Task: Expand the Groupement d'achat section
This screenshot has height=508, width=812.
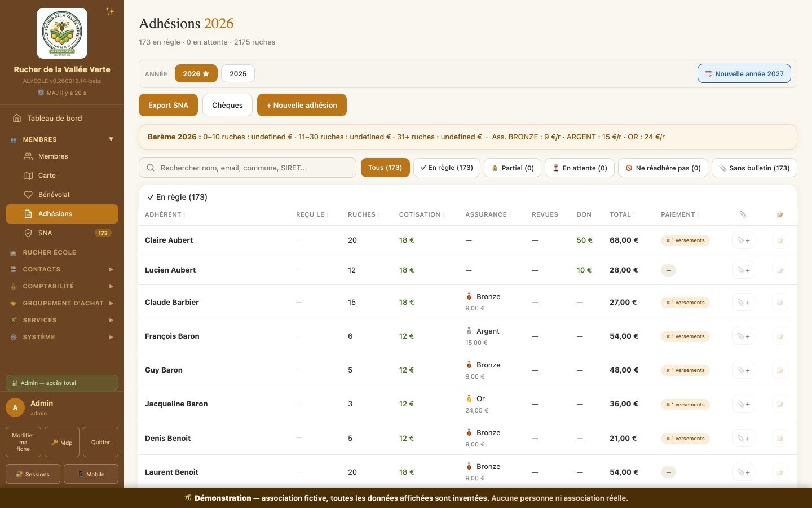Action: click(62, 303)
